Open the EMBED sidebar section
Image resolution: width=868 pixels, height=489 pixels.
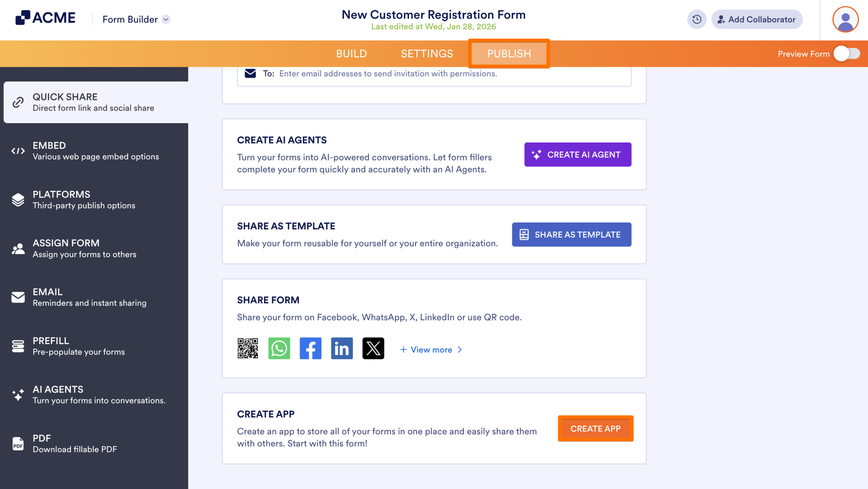pyautogui.click(x=96, y=151)
